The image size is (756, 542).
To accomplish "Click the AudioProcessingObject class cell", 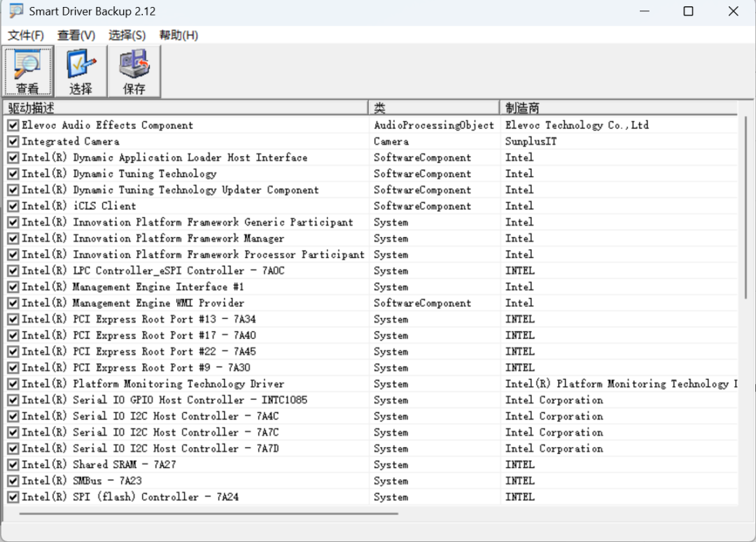I will tap(434, 125).
